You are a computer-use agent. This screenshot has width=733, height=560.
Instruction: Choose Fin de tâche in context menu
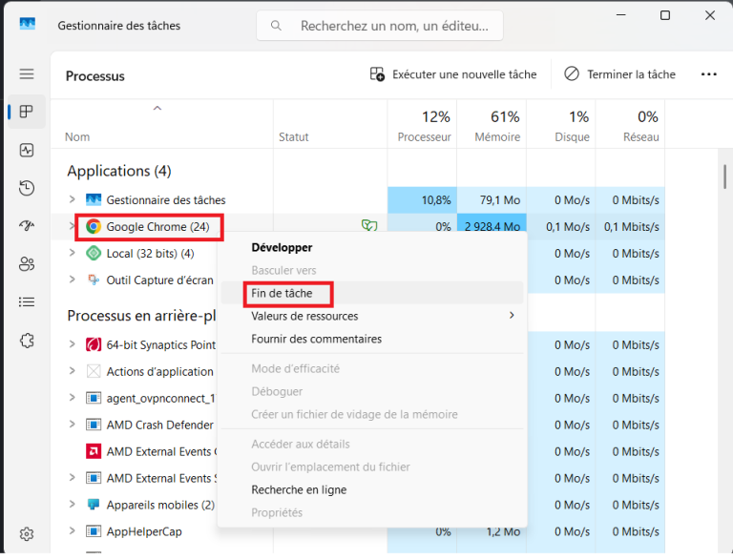[372, 293]
